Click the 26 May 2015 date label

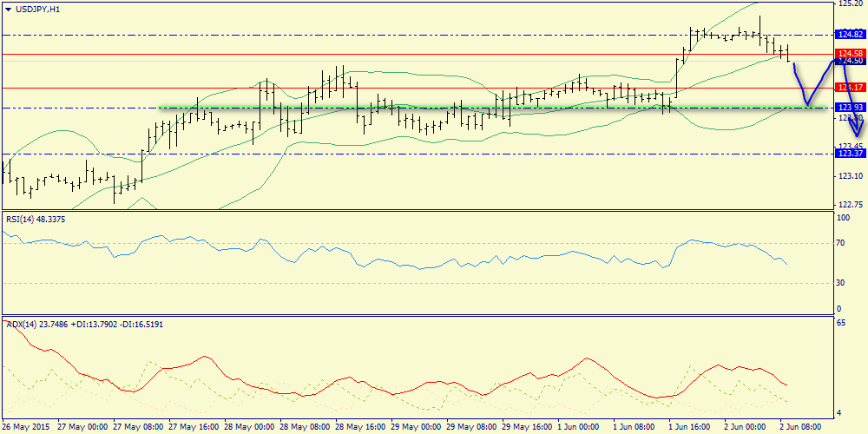26,427
